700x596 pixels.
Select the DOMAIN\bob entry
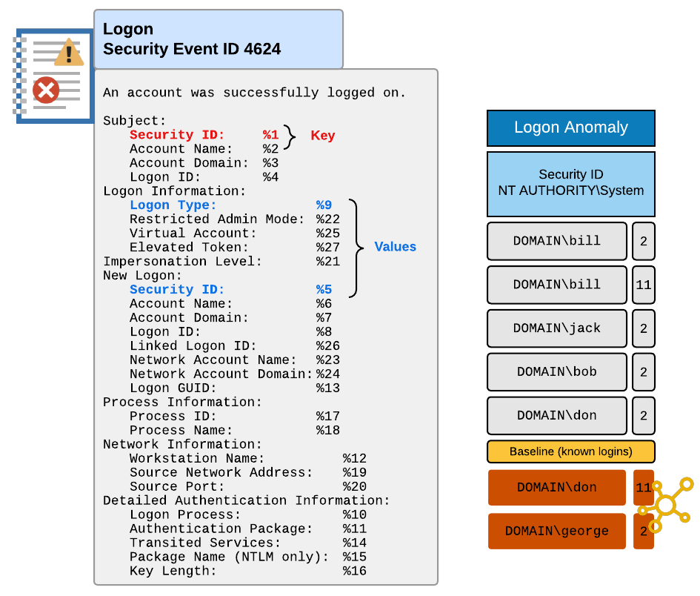(557, 371)
